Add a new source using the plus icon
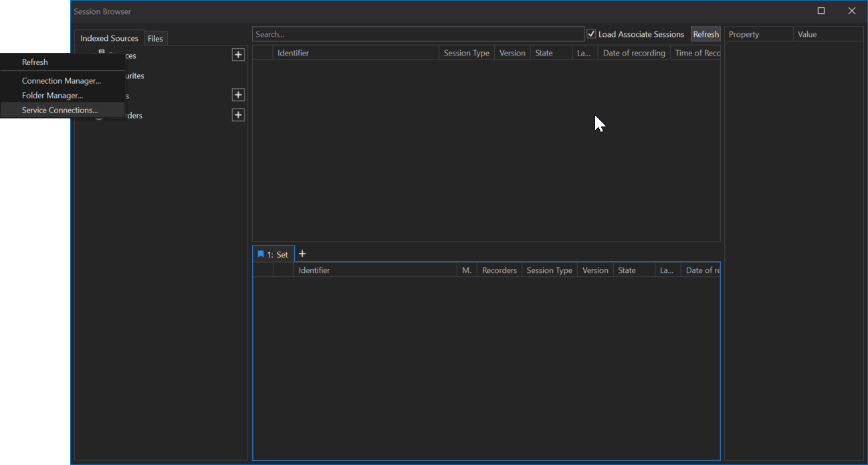868x465 pixels. point(238,54)
